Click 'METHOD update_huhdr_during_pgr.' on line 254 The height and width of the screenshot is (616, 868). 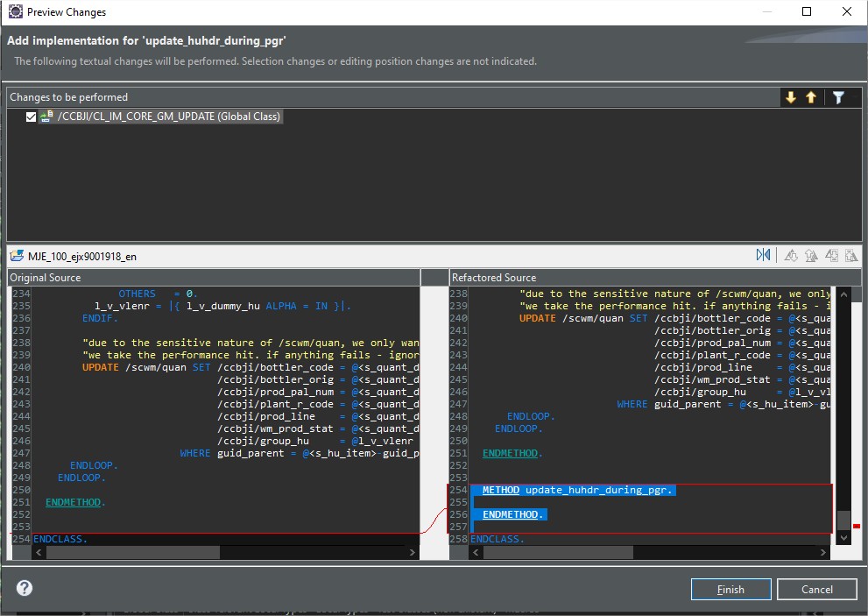tap(577, 490)
